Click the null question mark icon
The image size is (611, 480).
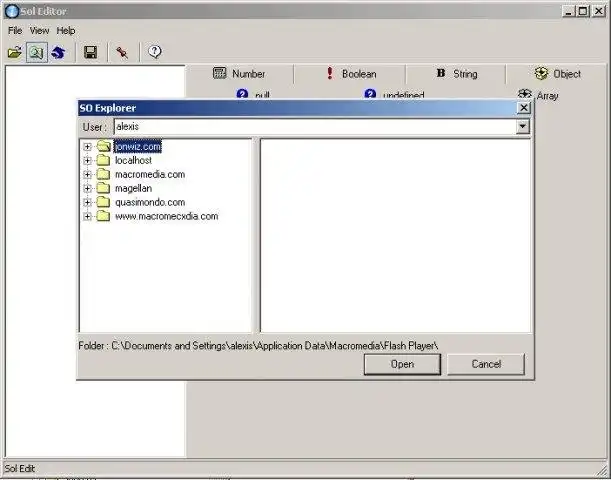(242, 94)
